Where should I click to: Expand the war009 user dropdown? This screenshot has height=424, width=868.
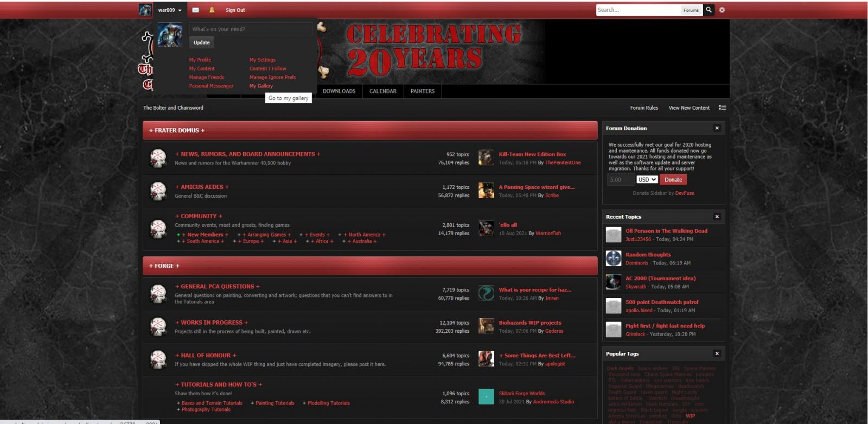point(169,10)
